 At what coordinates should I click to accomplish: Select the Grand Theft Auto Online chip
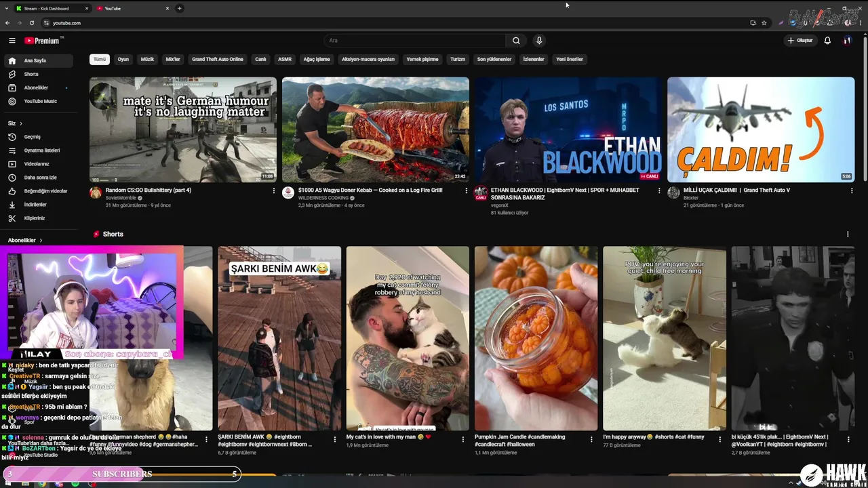click(217, 59)
